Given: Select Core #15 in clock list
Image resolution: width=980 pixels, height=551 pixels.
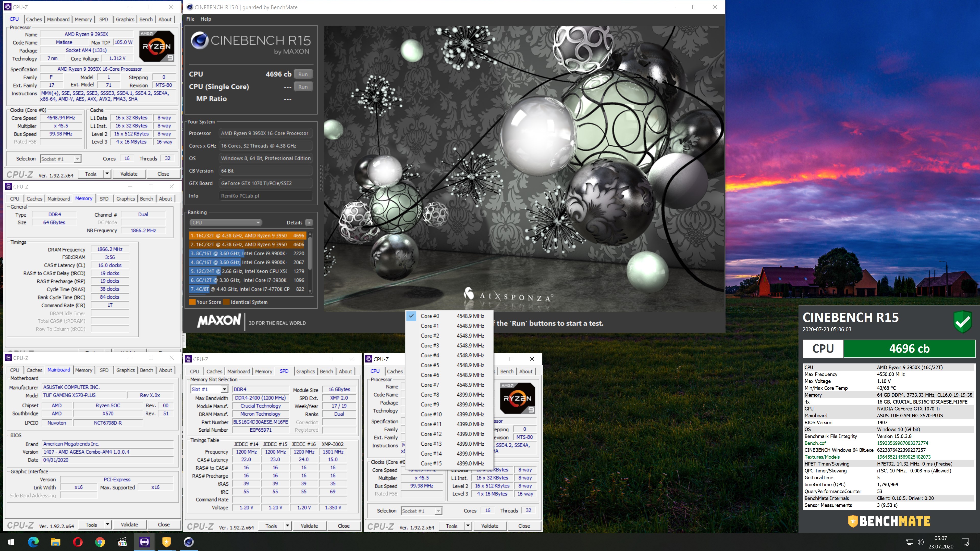Looking at the screenshot, I should pyautogui.click(x=450, y=464).
